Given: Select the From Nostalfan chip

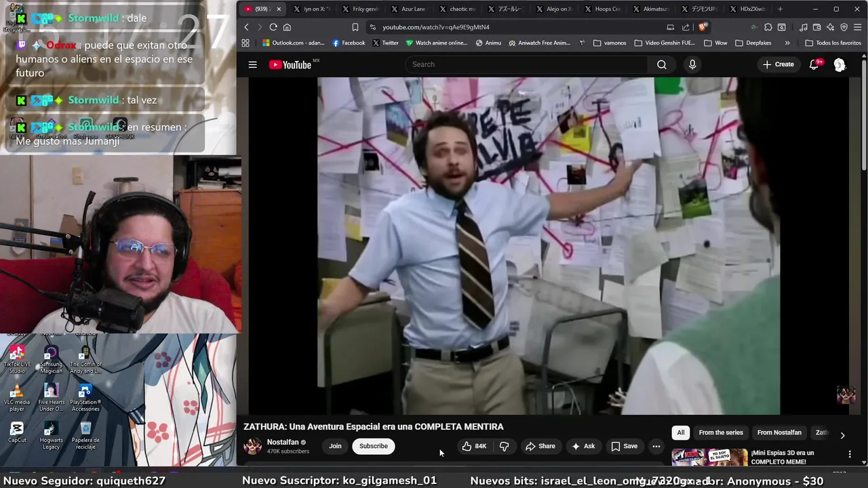Looking at the screenshot, I should [779, 432].
